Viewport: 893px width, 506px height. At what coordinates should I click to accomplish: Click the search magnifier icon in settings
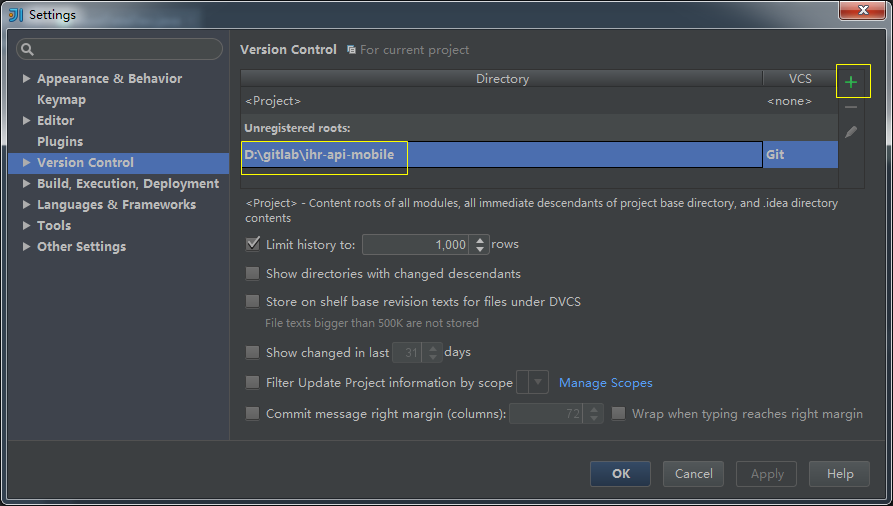pyautogui.click(x=27, y=50)
